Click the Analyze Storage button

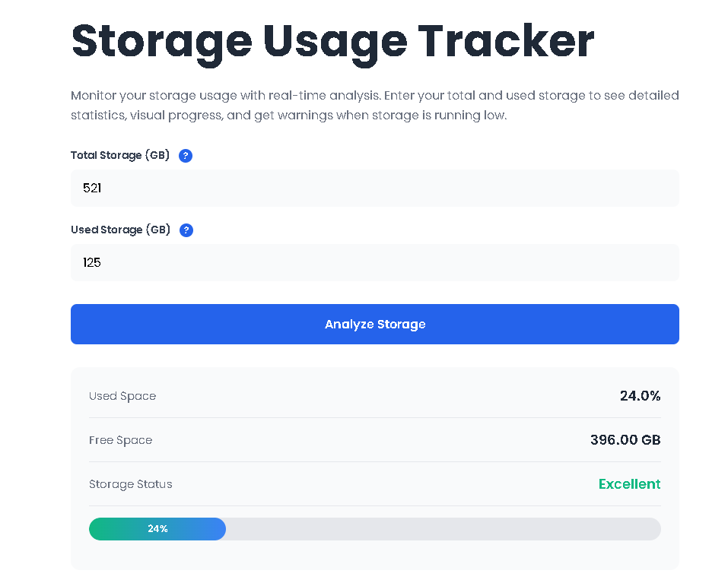tap(374, 324)
